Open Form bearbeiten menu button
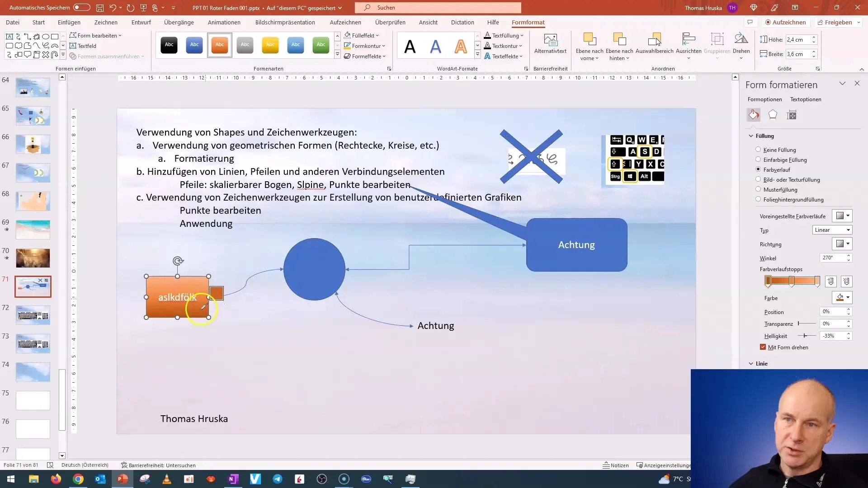The height and width of the screenshot is (488, 868). coord(95,35)
